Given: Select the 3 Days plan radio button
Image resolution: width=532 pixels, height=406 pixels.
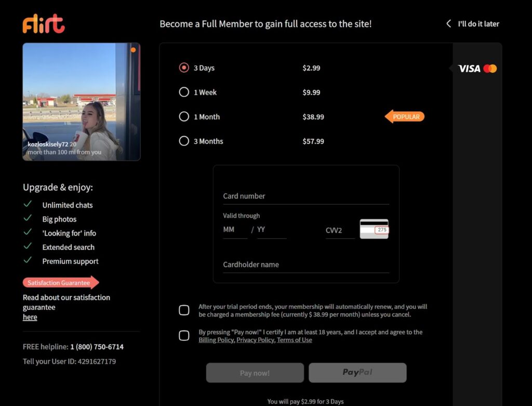Looking at the screenshot, I should [x=184, y=67].
